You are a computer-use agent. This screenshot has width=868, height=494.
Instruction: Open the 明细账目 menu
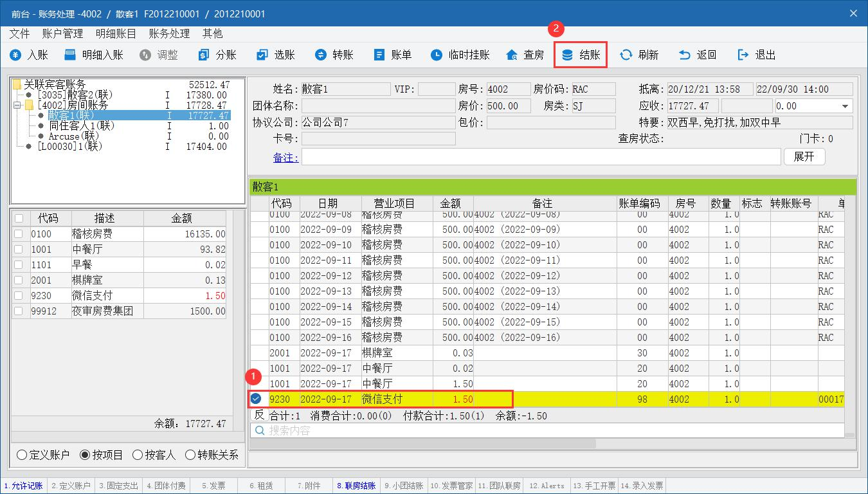pos(116,33)
